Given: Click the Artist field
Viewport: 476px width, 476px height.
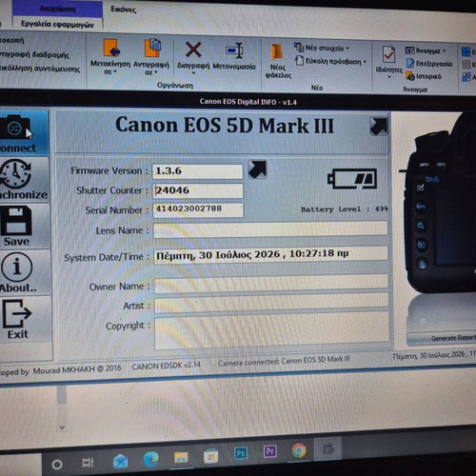Looking at the screenshot, I should tap(271, 304).
